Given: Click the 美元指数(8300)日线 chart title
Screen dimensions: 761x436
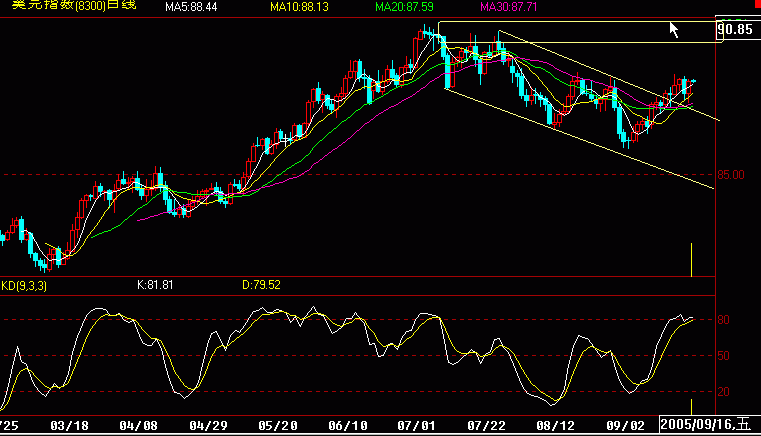Looking at the screenshot, I should coord(74,5).
